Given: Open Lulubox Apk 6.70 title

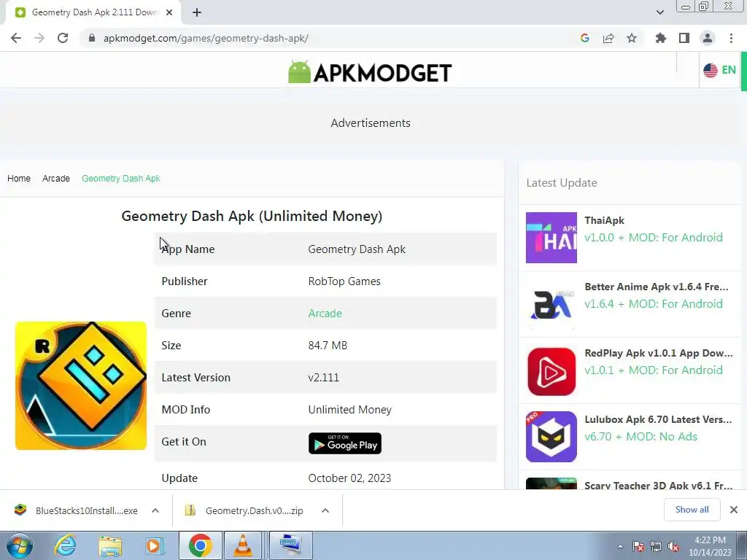Looking at the screenshot, I should point(658,419).
